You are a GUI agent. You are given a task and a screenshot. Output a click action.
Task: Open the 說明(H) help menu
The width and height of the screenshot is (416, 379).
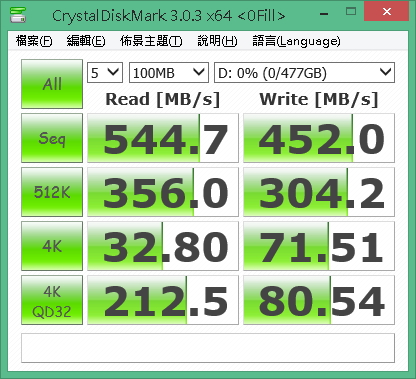click(217, 41)
